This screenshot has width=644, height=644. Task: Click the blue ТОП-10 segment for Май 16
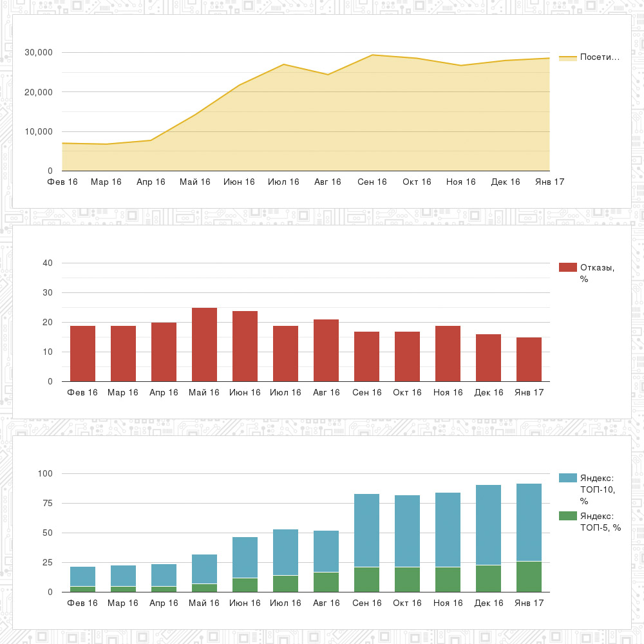point(204,569)
